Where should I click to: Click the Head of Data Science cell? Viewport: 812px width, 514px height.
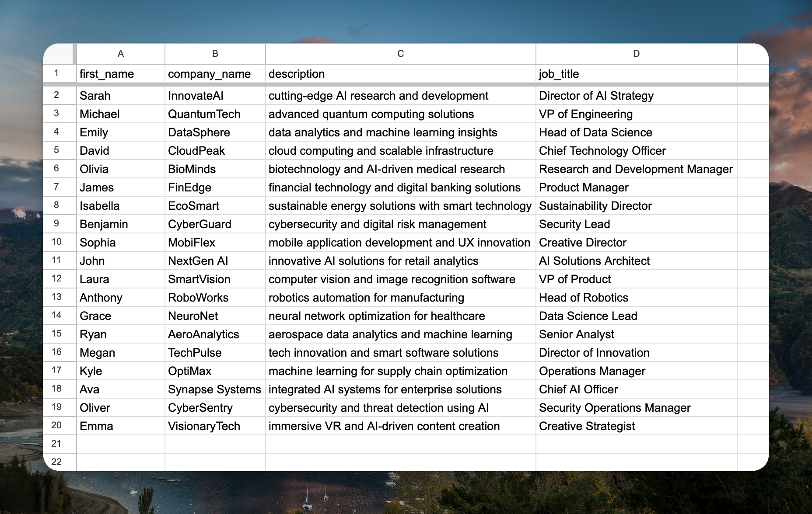pos(637,132)
